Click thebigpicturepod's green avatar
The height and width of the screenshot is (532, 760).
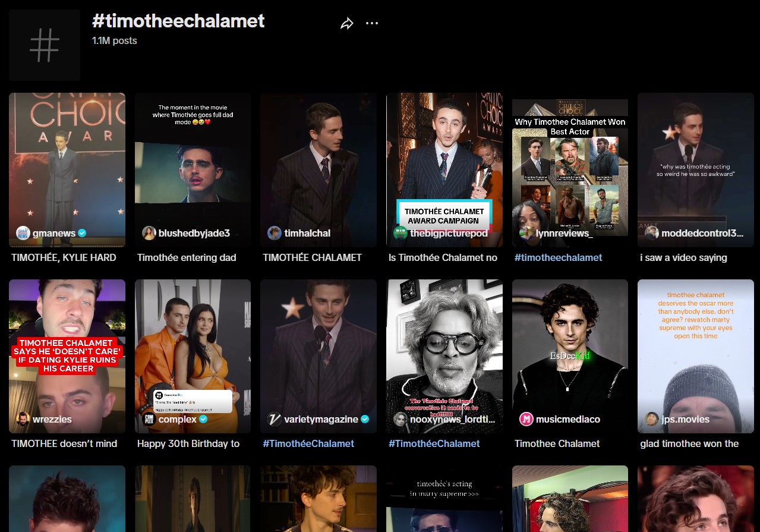coord(400,233)
